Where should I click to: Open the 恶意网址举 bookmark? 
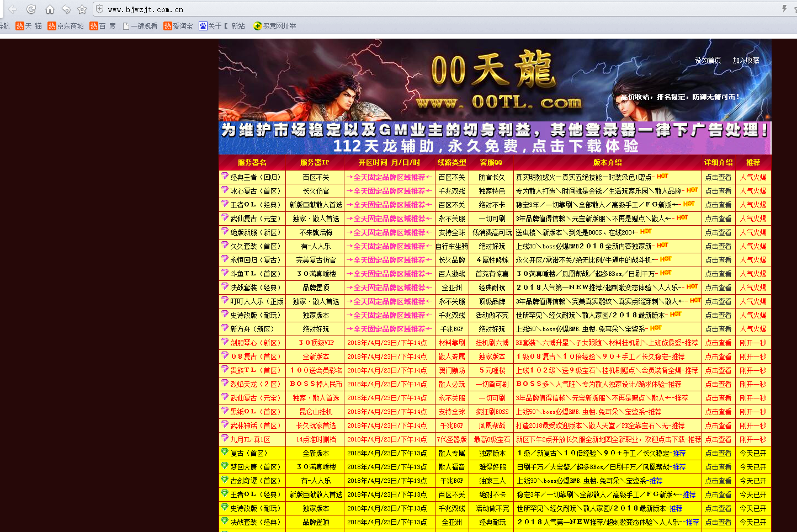(275, 26)
